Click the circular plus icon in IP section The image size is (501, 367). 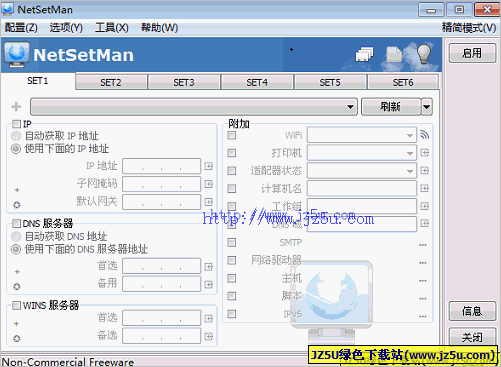point(17,205)
